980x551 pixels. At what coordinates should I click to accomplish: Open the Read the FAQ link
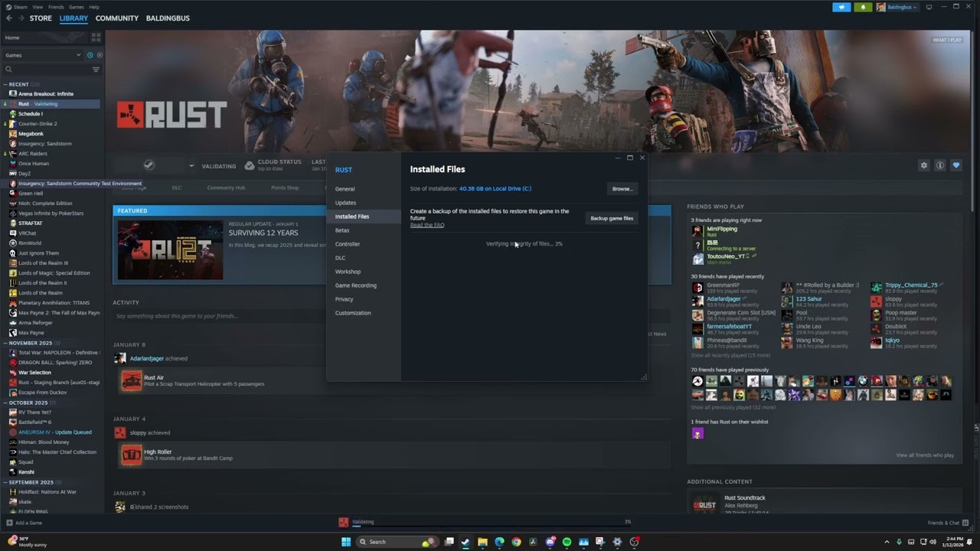pyautogui.click(x=427, y=225)
